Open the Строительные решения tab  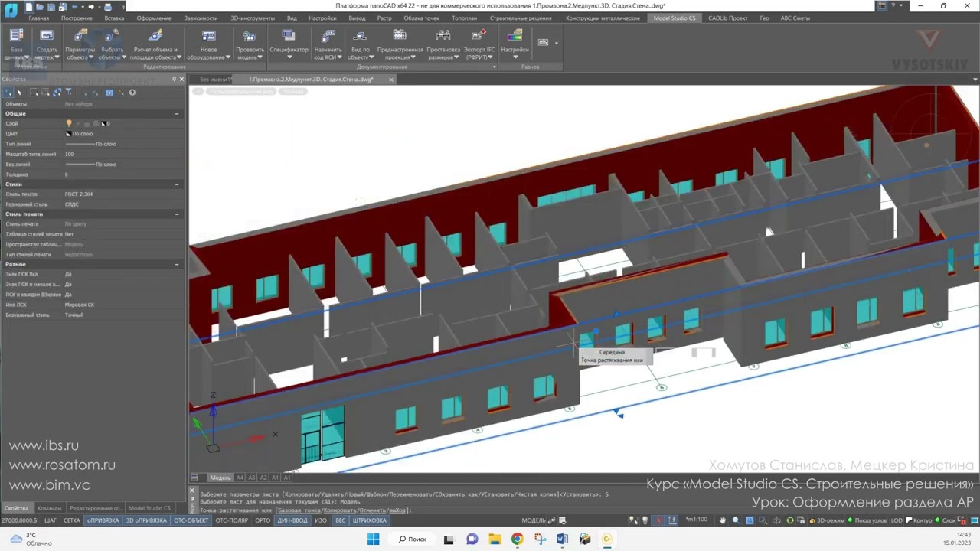click(521, 18)
